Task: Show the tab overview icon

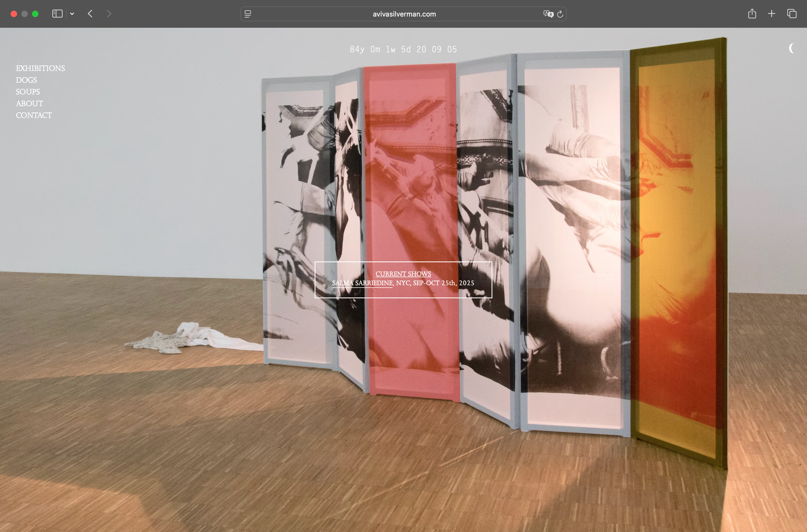Action: [792, 14]
